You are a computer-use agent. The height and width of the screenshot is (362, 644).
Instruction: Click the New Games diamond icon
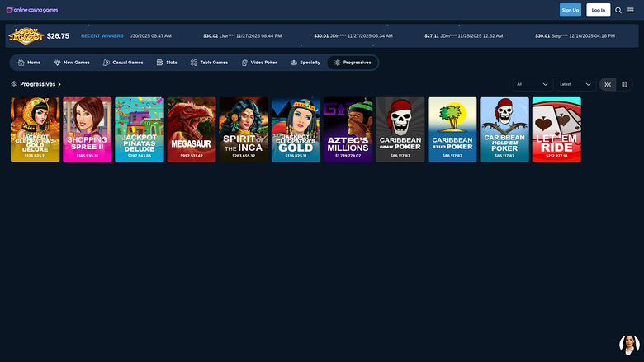[57, 63]
